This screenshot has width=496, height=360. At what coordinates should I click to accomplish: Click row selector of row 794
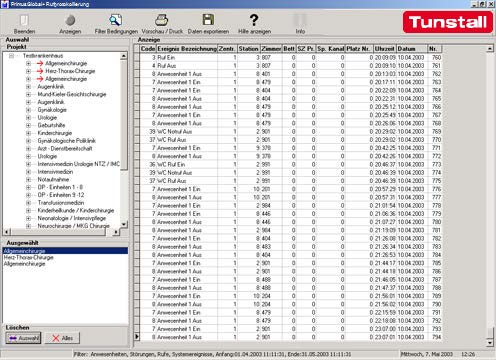pos(137,337)
